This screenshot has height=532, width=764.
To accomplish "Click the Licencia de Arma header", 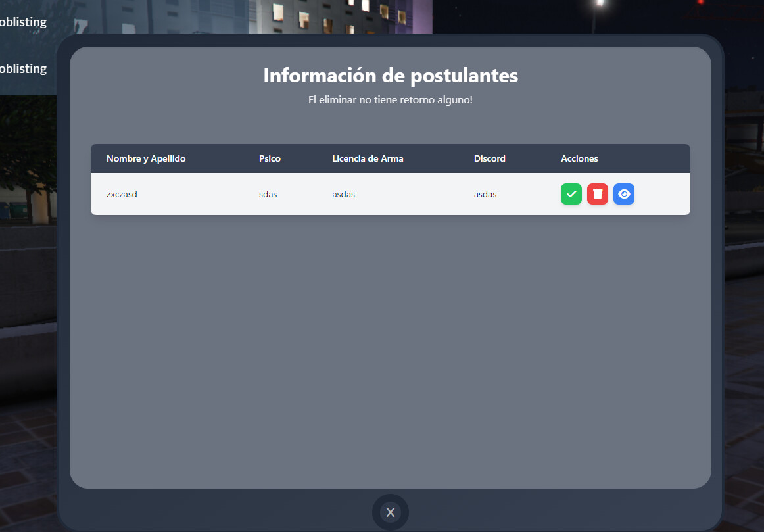I will point(368,158).
